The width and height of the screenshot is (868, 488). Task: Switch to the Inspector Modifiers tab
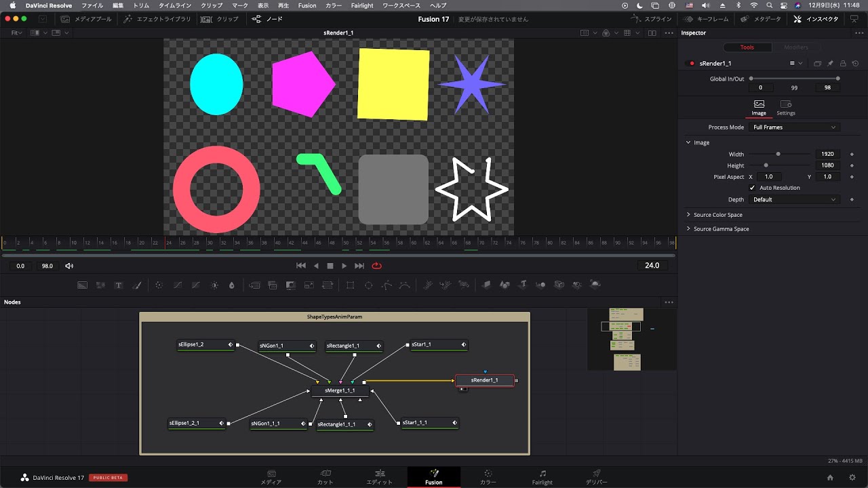click(x=796, y=47)
